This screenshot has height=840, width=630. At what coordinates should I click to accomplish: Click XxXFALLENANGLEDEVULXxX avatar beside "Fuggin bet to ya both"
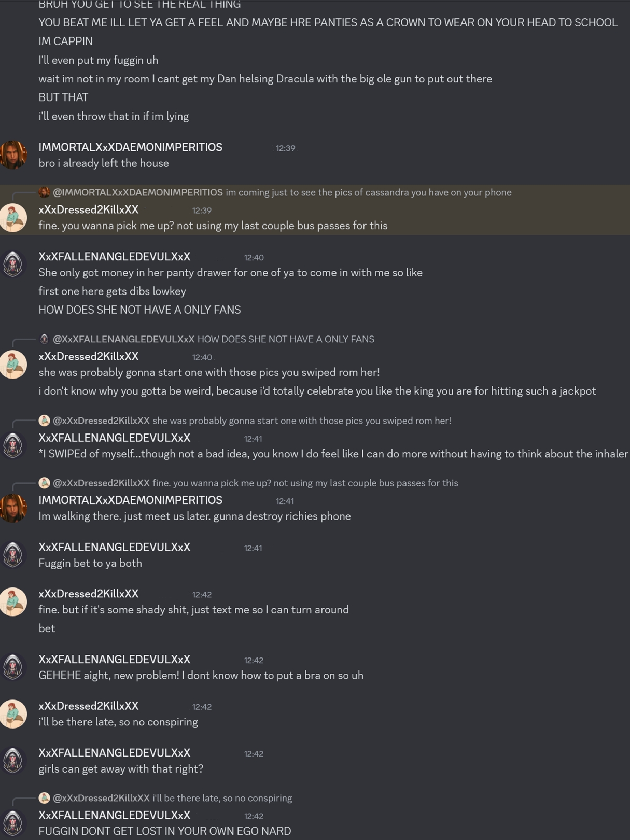(13, 554)
